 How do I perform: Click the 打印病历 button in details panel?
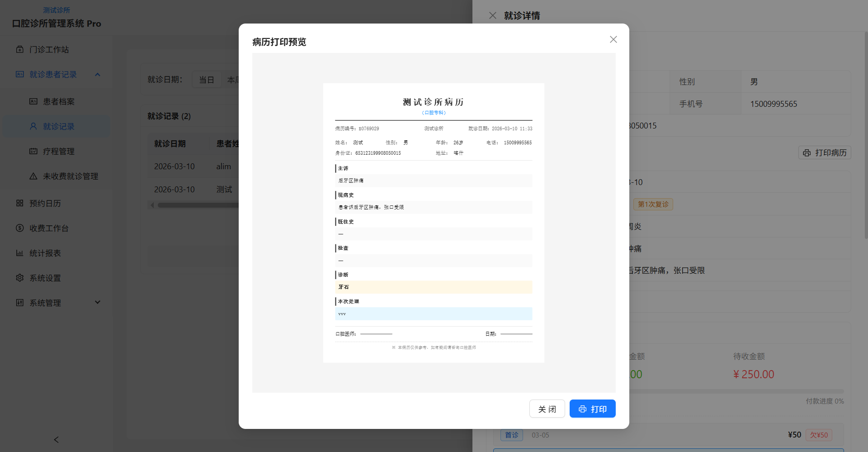pos(825,153)
